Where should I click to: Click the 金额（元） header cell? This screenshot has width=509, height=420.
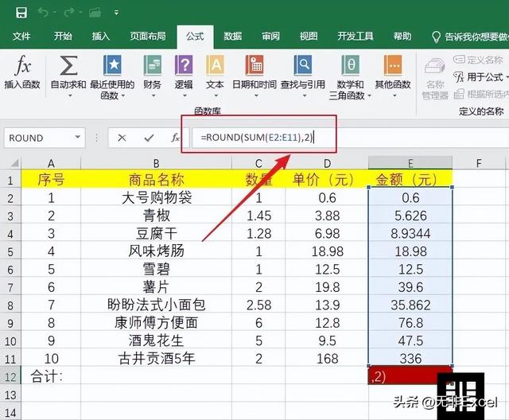[x=410, y=180]
